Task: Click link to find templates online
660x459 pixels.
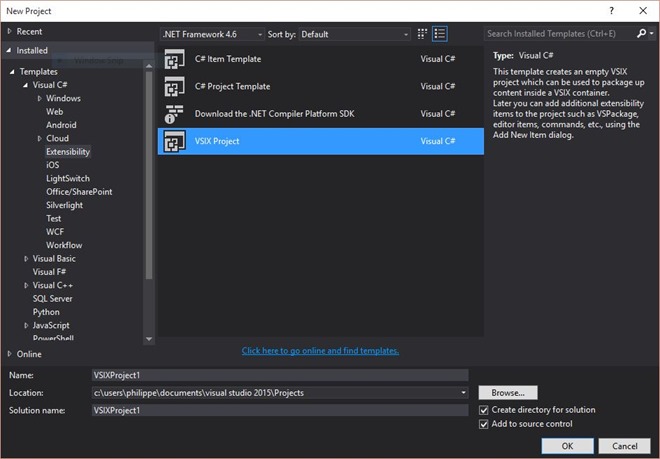Action: [320, 351]
